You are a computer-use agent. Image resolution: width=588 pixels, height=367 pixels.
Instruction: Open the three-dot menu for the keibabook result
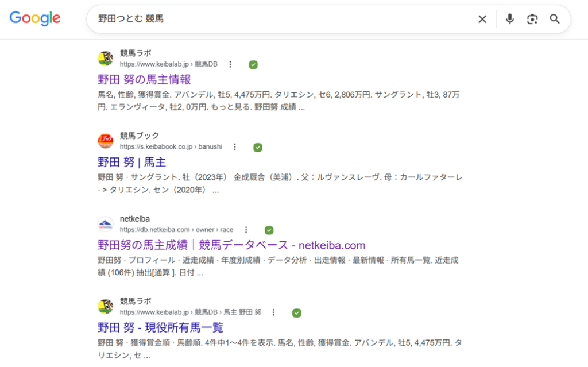pos(235,146)
